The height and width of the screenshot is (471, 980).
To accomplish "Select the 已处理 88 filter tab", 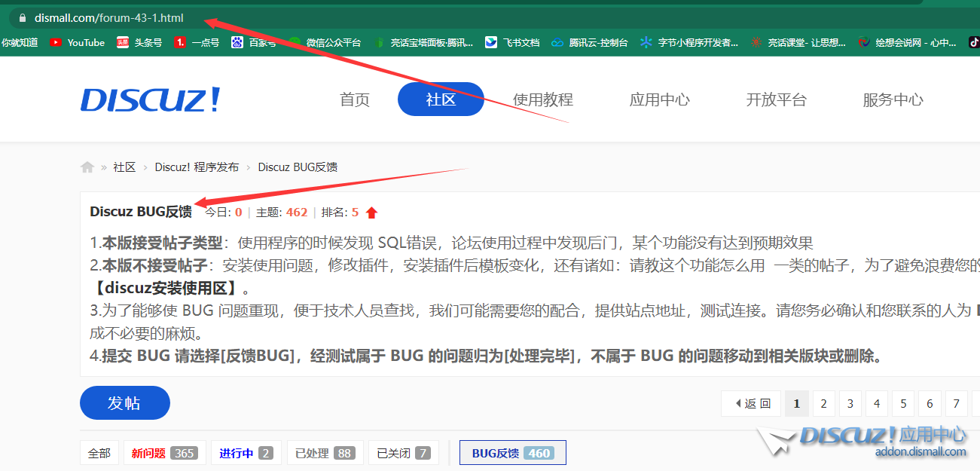I will click(325, 453).
